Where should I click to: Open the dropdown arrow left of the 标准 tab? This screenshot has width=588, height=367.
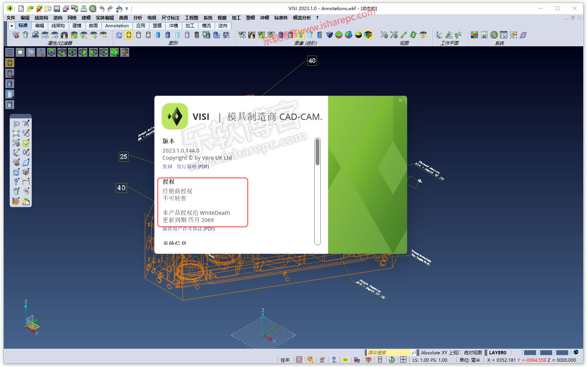[12, 26]
